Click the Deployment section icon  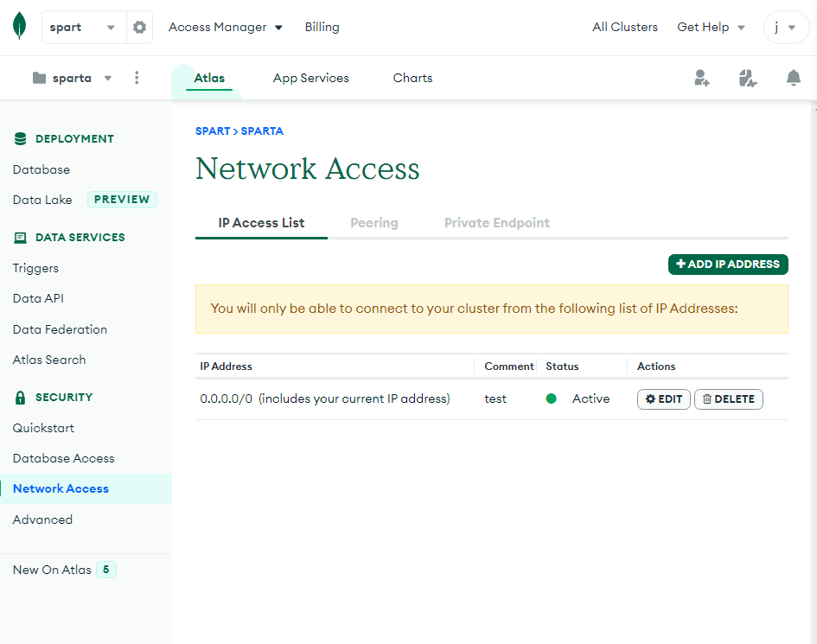coord(21,138)
